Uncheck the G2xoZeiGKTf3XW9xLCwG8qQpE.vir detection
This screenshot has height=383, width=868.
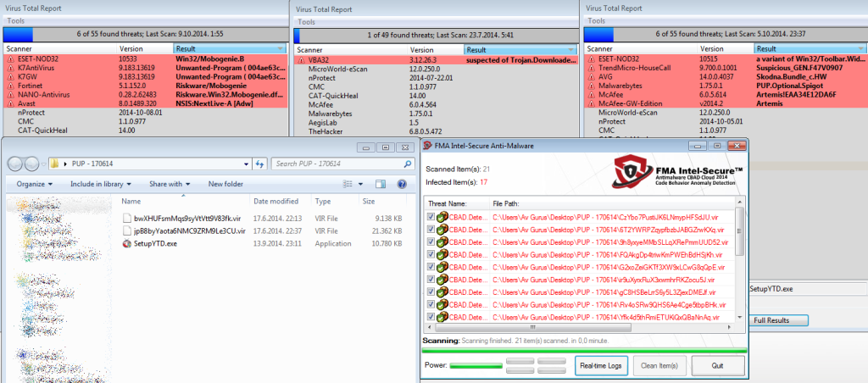pos(431,267)
